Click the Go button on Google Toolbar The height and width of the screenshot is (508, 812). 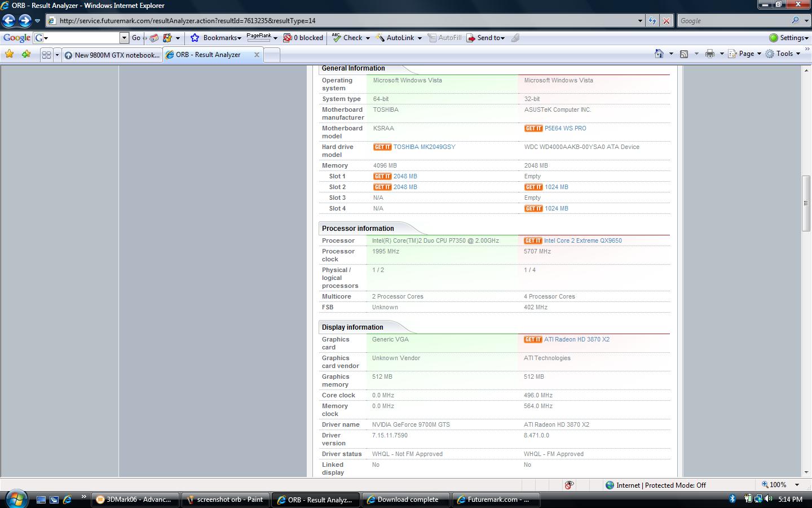(136, 38)
